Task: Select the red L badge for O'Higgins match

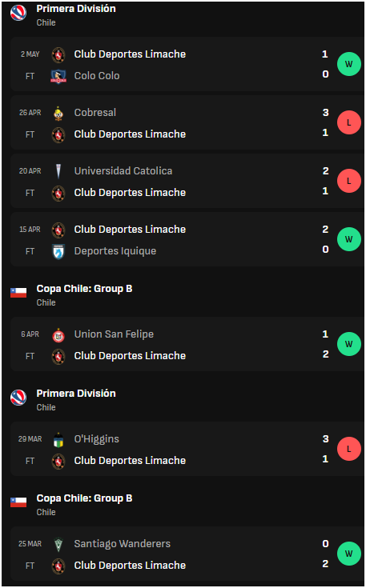Action: pos(348,449)
